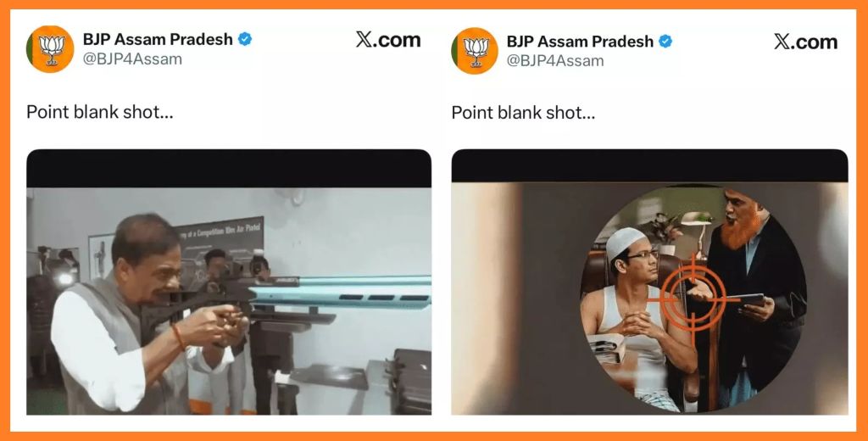The image size is (868, 441).
Task: Click @BJP4Assam handle in right post
Action: pos(555,61)
